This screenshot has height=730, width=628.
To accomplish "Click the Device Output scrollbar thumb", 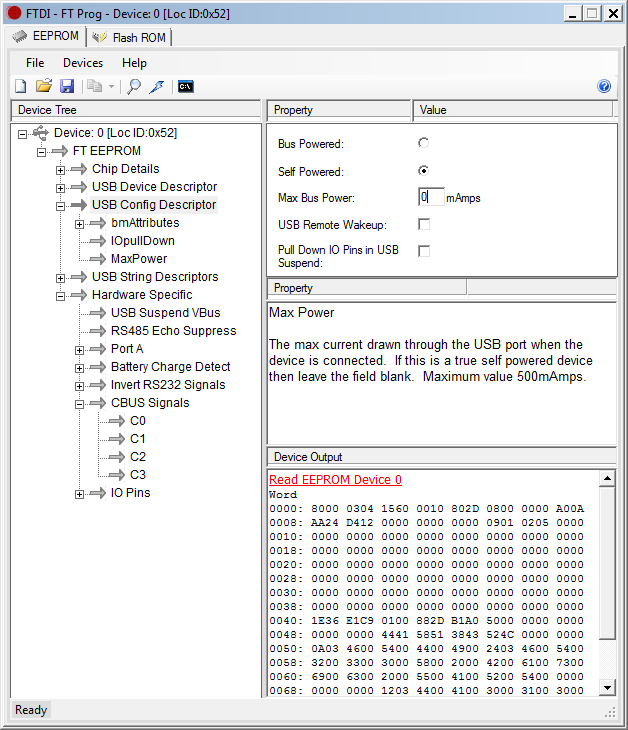I will coord(607,562).
